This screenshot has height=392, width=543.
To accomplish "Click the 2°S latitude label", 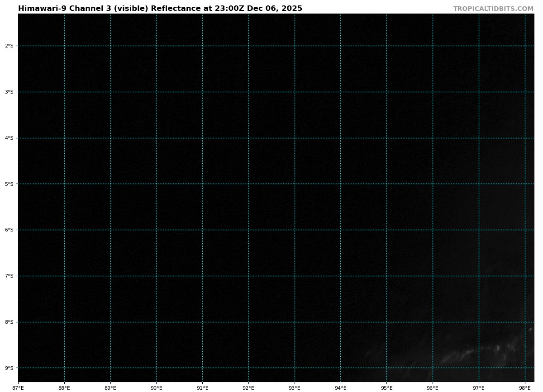I will (x=9, y=46).
